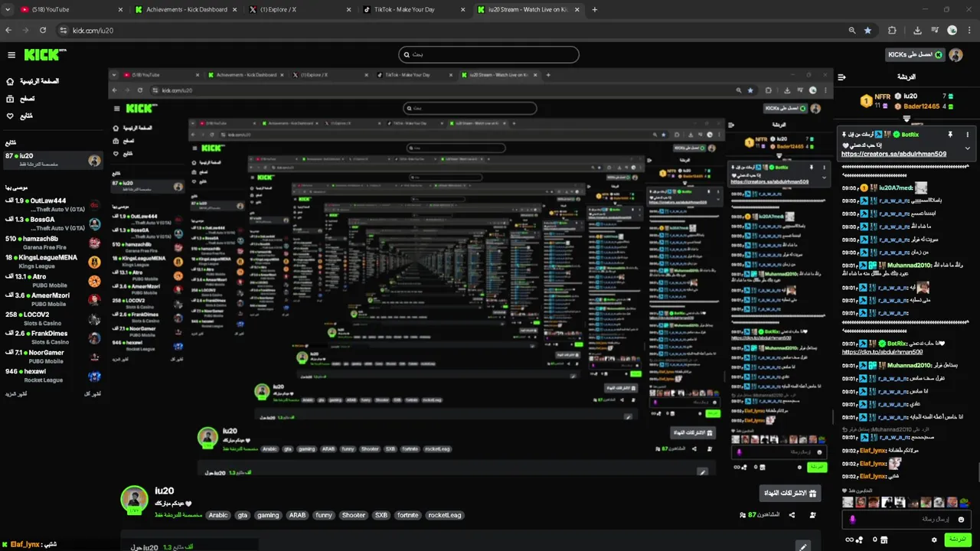Click the pencil edit icon under stream

click(802, 546)
